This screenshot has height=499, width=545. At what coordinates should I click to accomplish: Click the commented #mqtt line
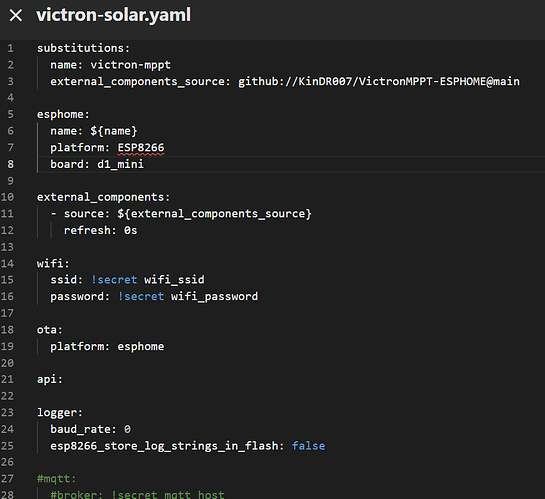click(x=57, y=479)
